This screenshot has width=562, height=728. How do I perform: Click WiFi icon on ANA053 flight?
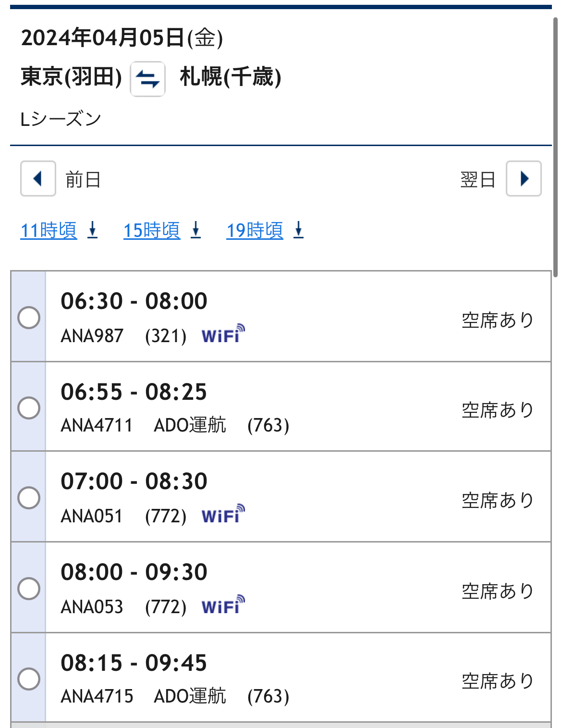[x=223, y=605]
